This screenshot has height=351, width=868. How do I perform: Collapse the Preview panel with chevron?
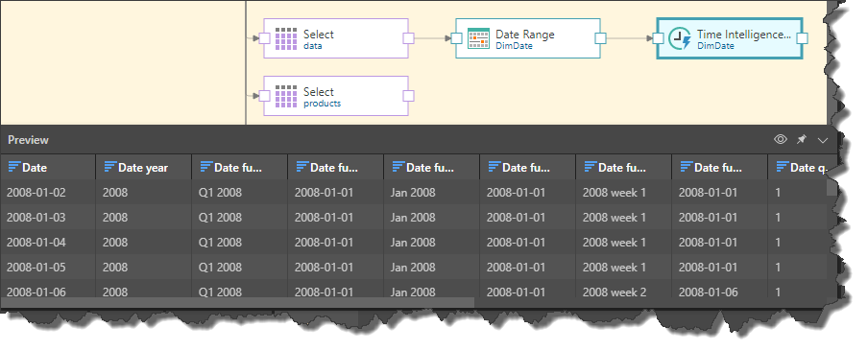823,140
